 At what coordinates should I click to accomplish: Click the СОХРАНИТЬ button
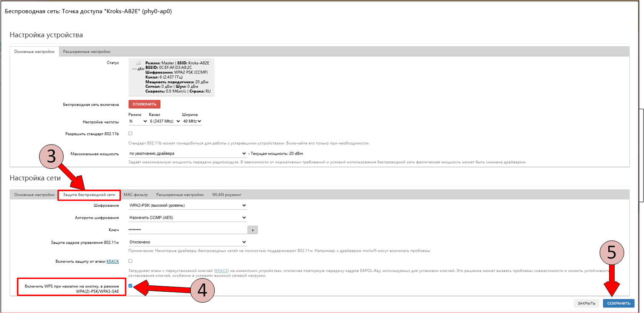pyautogui.click(x=618, y=303)
